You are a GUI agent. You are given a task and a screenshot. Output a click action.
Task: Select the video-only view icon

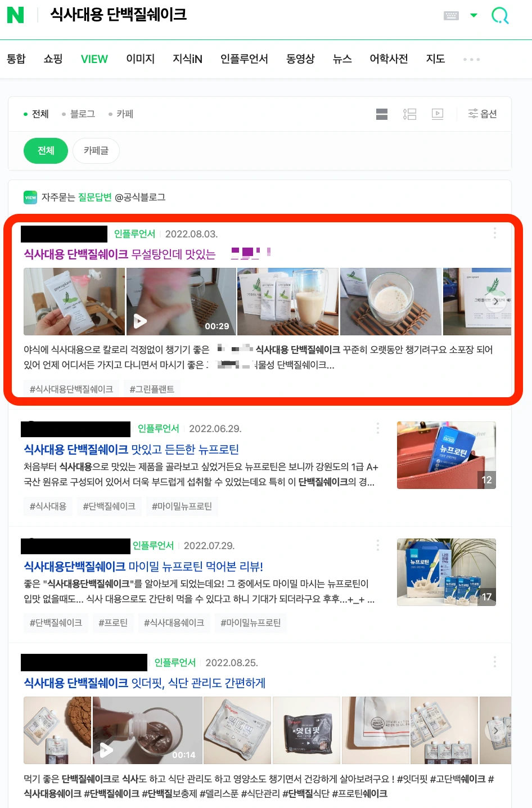point(438,114)
